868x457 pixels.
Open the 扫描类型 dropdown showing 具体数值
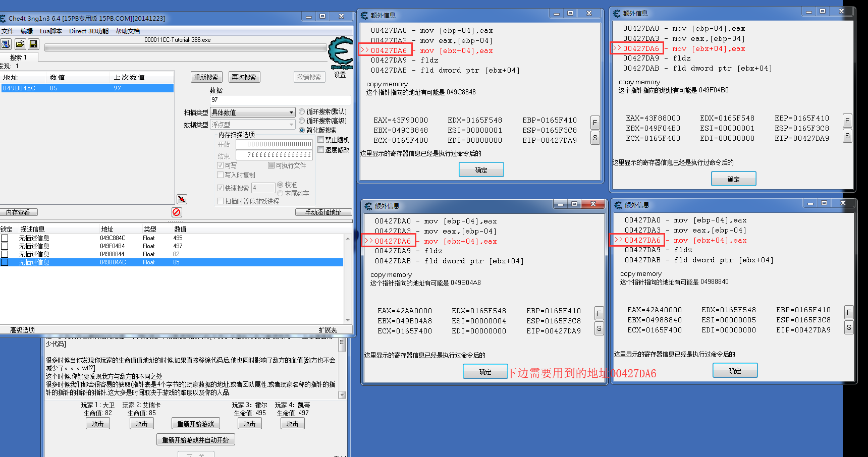(x=253, y=112)
